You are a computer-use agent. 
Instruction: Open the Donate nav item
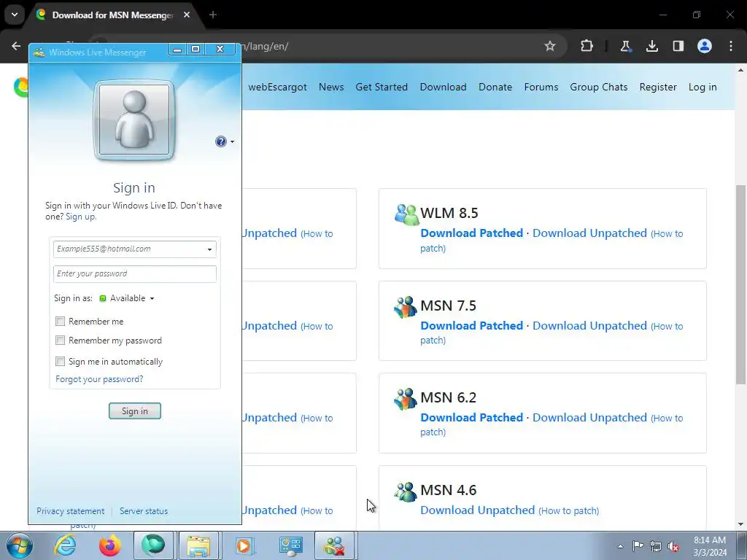point(495,87)
